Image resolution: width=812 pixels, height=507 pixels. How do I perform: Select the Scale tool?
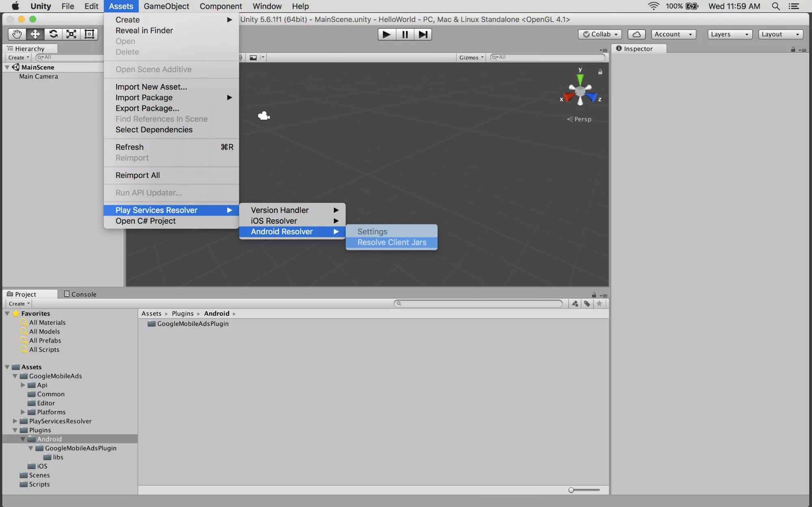tap(71, 34)
